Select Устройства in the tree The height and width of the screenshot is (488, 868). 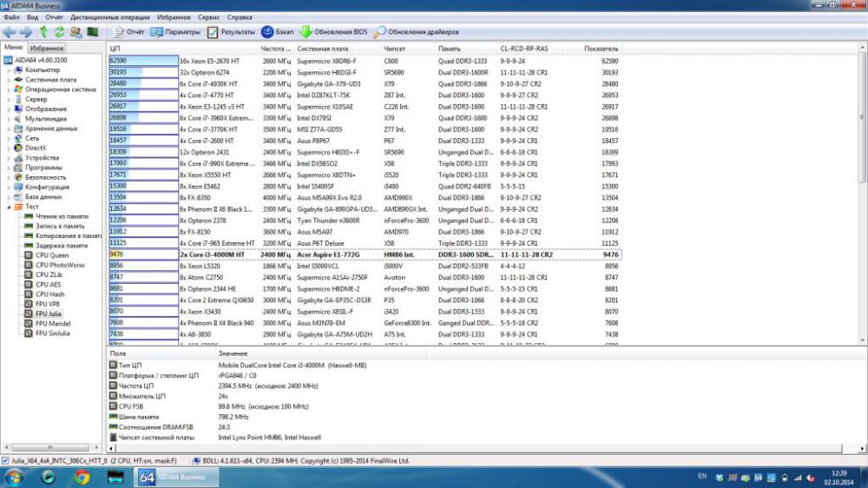36,158
